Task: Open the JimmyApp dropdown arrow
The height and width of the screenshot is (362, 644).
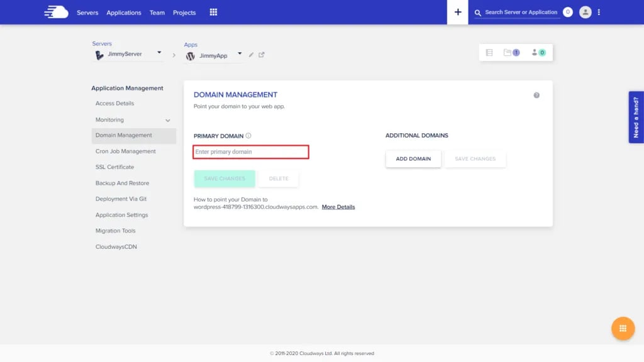Action: 240,53
